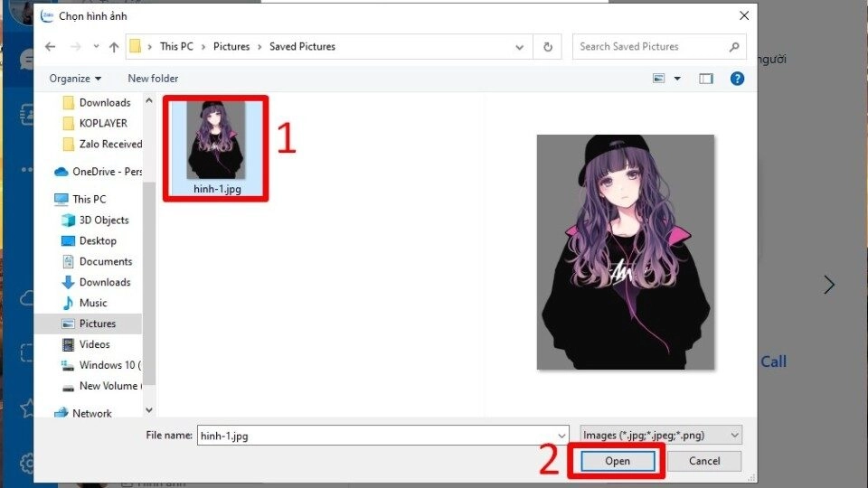Screen dimensions: 868x488
Task: Open Music folder in navigation pane
Action: (x=92, y=303)
